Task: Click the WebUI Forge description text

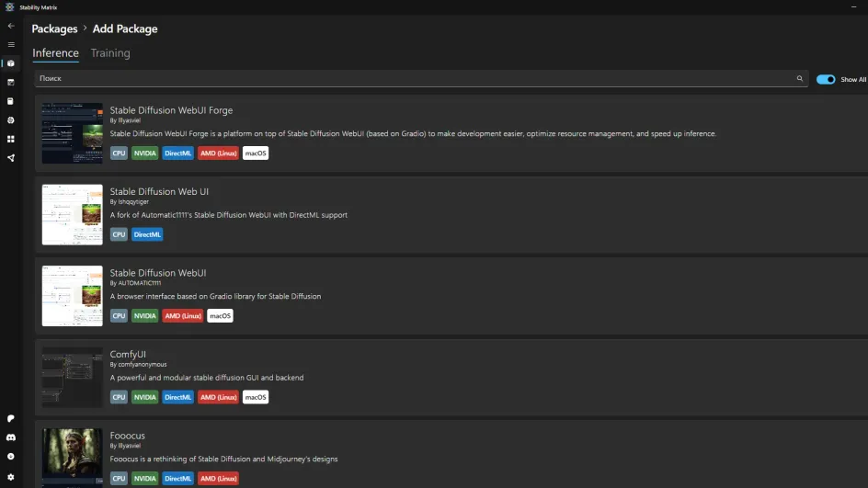Action: 413,133
